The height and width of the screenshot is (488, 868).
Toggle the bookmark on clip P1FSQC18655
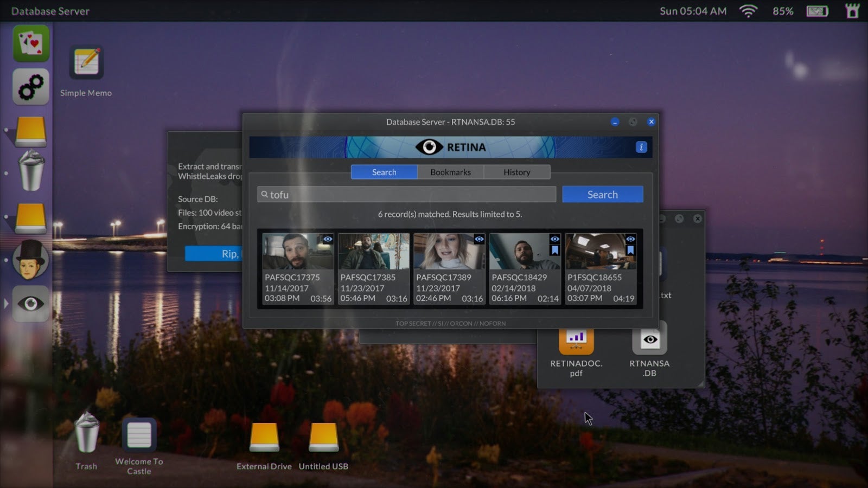pyautogui.click(x=630, y=250)
